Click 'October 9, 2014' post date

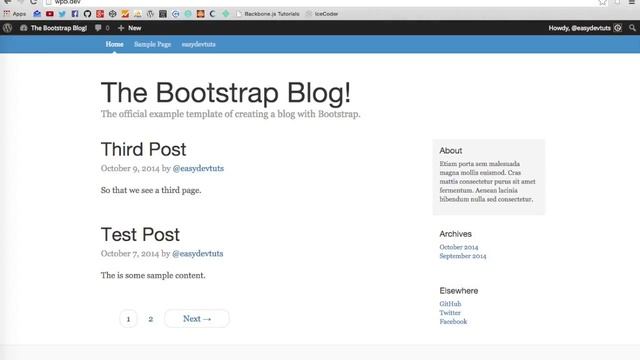tap(130, 168)
